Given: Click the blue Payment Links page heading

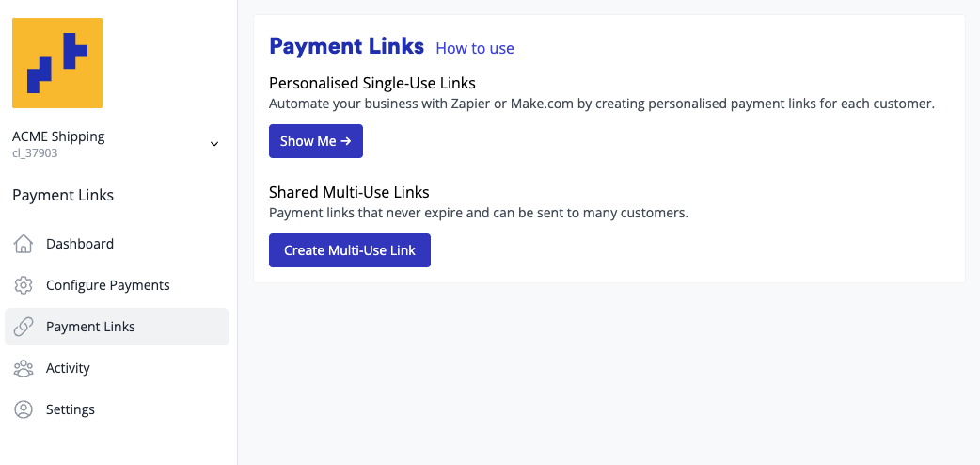Looking at the screenshot, I should pos(347,46).
